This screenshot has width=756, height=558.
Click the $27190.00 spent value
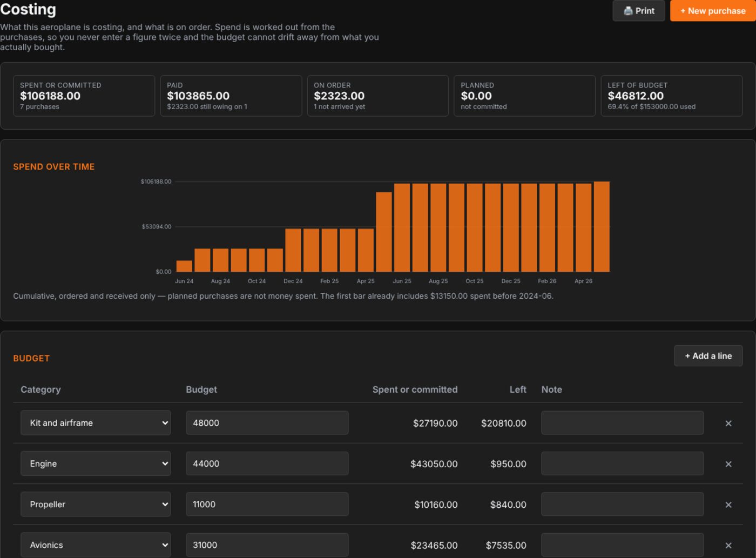click(x=435, y=423)
